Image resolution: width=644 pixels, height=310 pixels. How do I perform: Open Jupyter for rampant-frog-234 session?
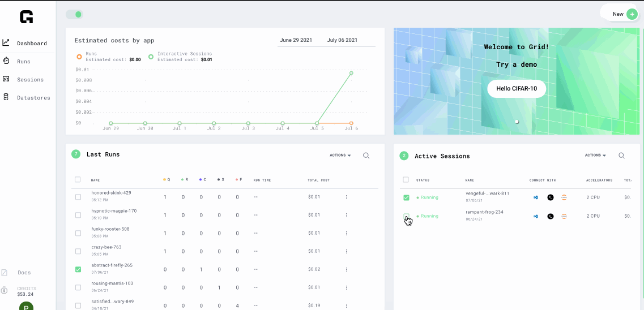(x=564, y=216)
